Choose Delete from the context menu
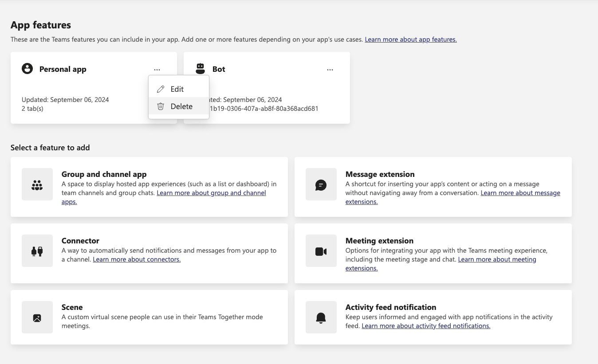The height and width of the screenshot is (364, 598). click(179, 106)
